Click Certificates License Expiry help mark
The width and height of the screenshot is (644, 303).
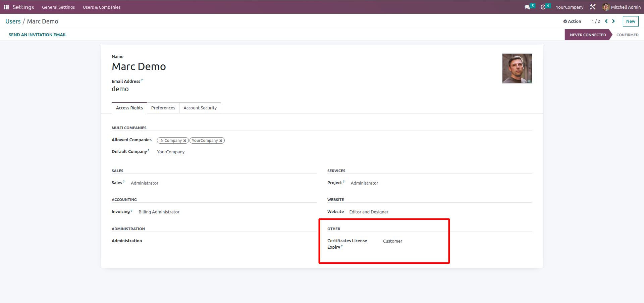click(x=342, y=246)
